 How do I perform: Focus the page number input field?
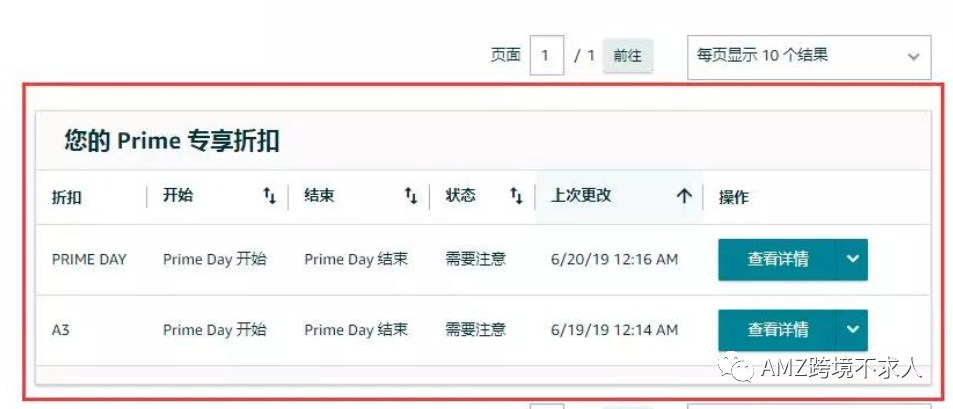[x=546, y=56]
